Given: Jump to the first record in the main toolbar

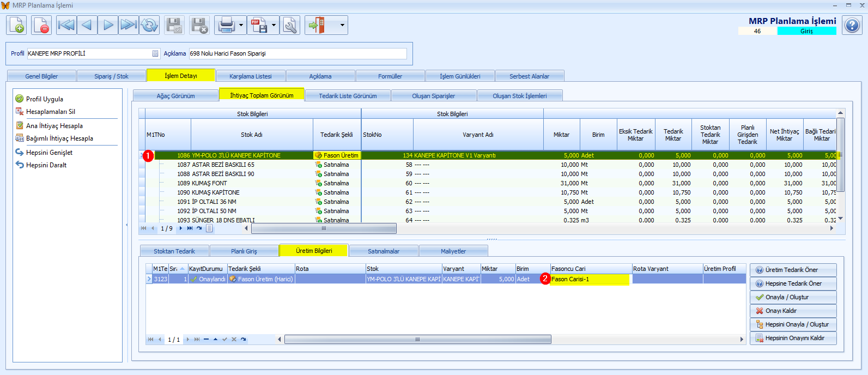Looking at the screenshot, I should 66,25.
